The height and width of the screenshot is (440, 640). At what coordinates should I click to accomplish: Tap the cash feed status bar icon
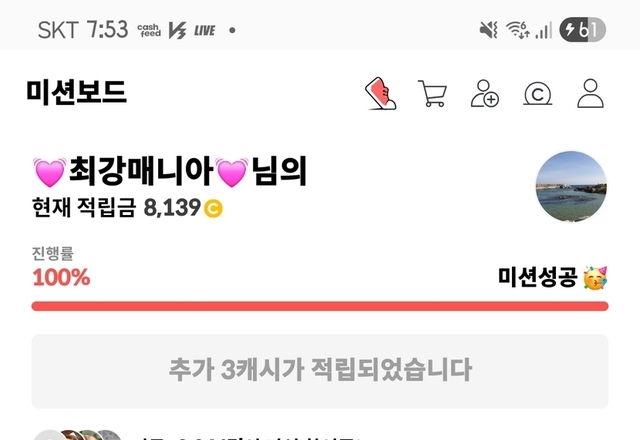[149, 30]
